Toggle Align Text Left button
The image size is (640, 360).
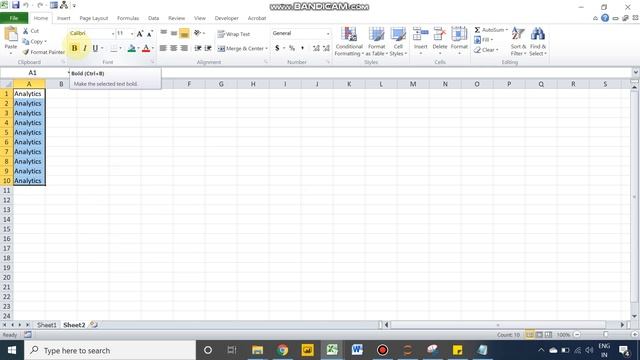point(163,48)
